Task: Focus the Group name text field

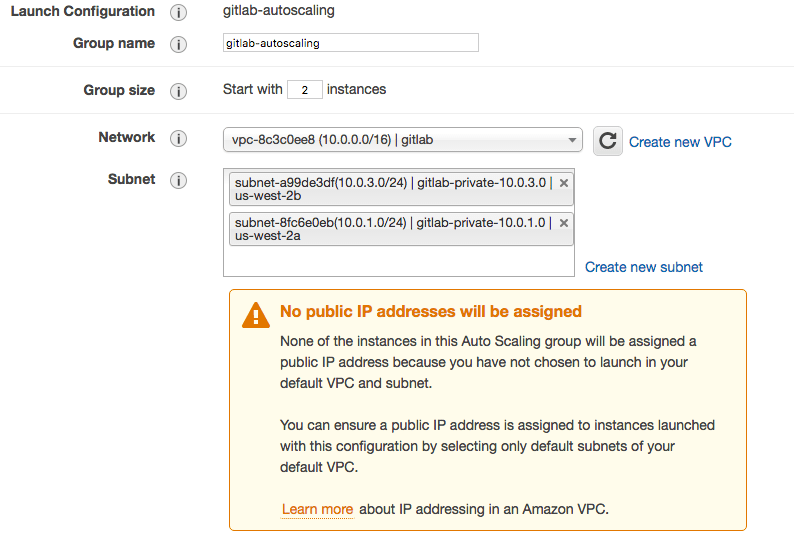Action: click(x=351, y=43)
